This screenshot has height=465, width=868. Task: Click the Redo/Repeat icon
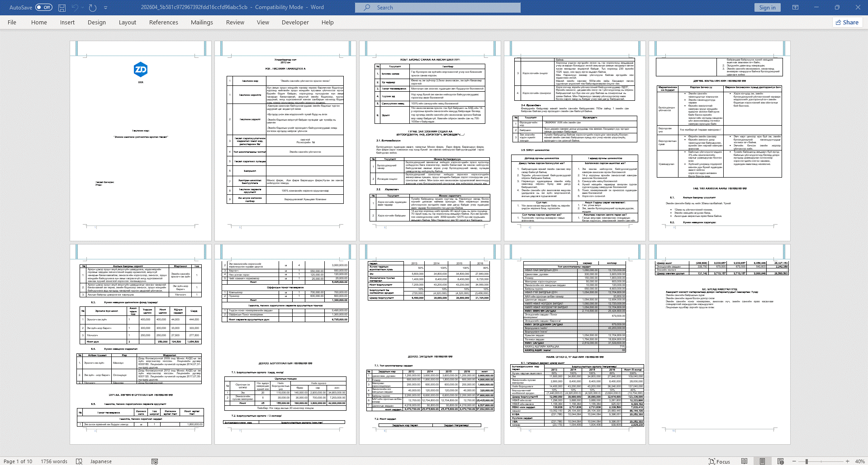(x=93, y=8)
